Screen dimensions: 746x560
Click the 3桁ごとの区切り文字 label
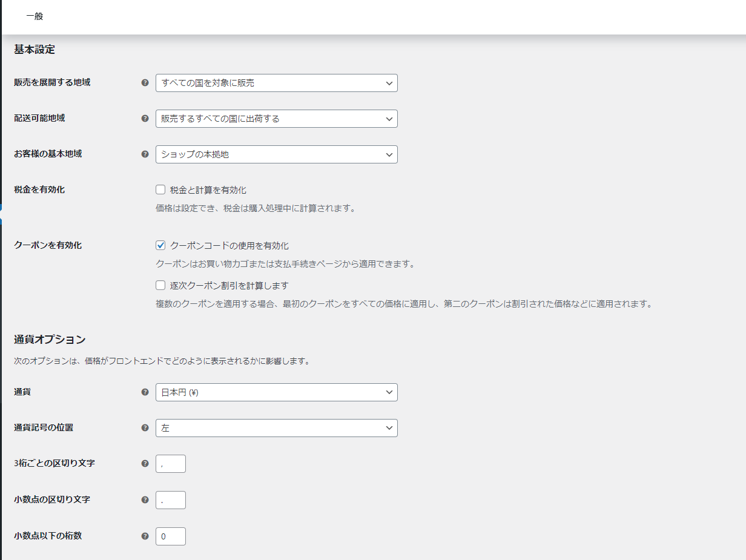[54, 463]
